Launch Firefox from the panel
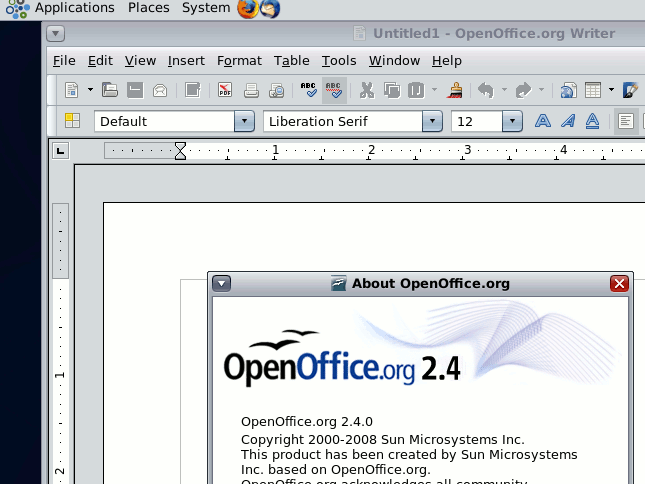This screenshot has width=645, height=484. 248,9
